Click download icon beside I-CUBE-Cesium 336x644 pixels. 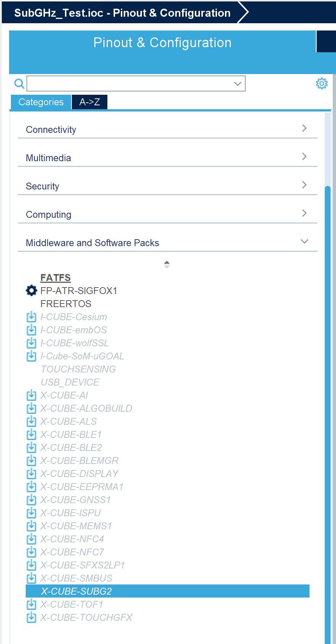click(x=32, y=317)
